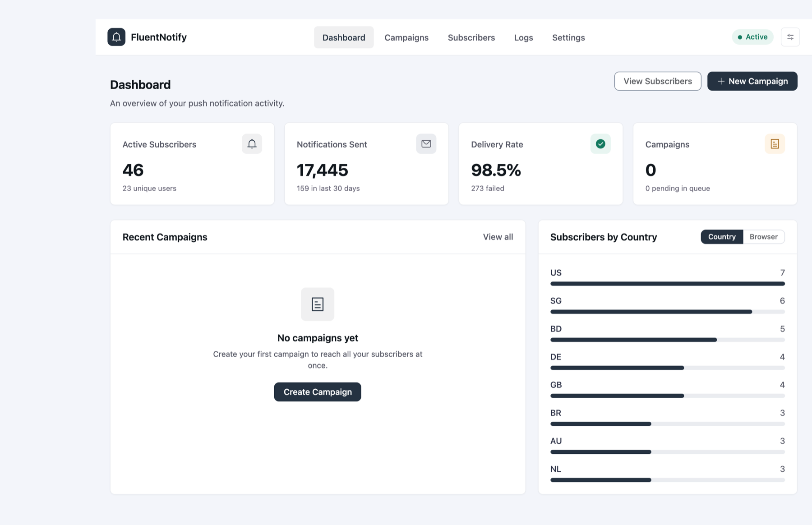Click the 17,445 notifications sent value
The image size is (812, 525).
(x=323, y=170)
